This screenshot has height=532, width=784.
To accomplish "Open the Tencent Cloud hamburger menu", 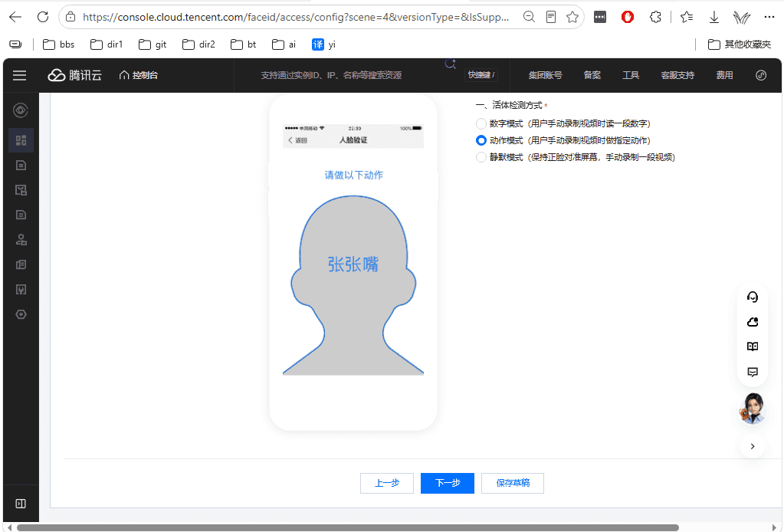I will click(x=19, y=75).
